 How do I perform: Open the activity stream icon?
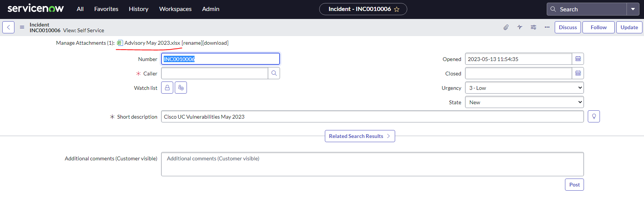520,27
